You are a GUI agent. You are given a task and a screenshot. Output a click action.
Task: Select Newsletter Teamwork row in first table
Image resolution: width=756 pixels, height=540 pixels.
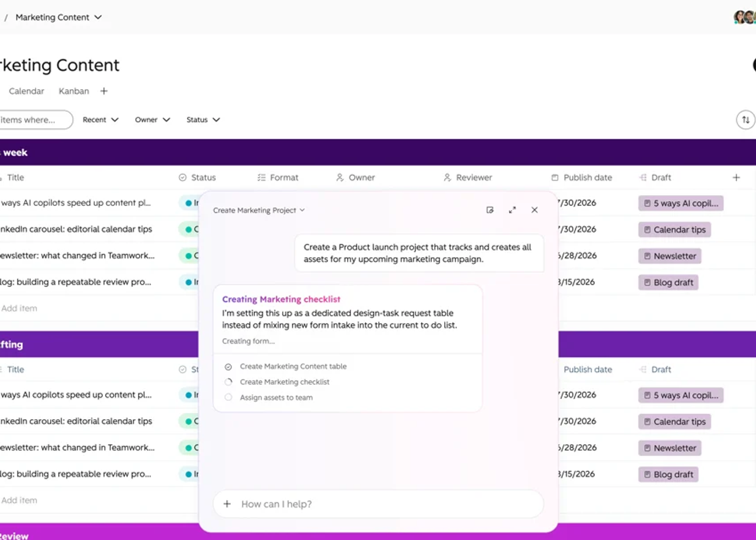click(77, 256)
